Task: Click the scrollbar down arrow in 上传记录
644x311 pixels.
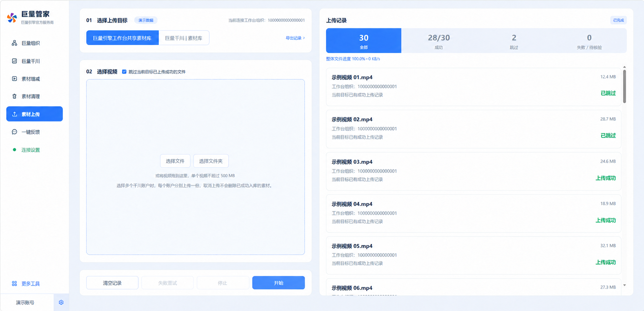Action: coord(624,285)
